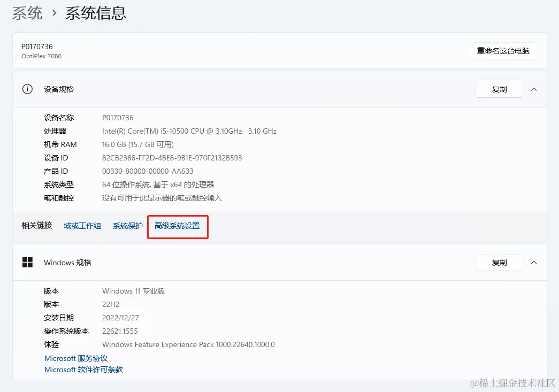Select the 64 位操作系统 system type value
Viewport: 559px width, 392px height.
coord(158,185)
